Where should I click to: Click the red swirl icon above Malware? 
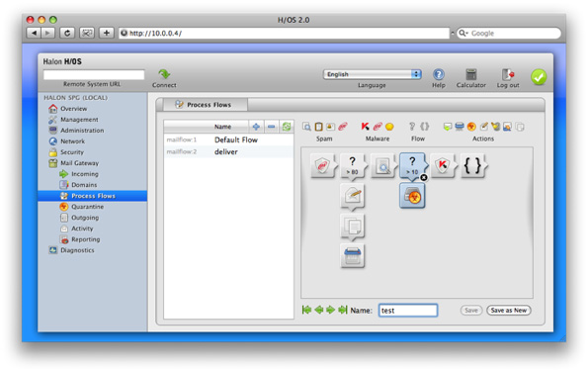pos(378,127)
